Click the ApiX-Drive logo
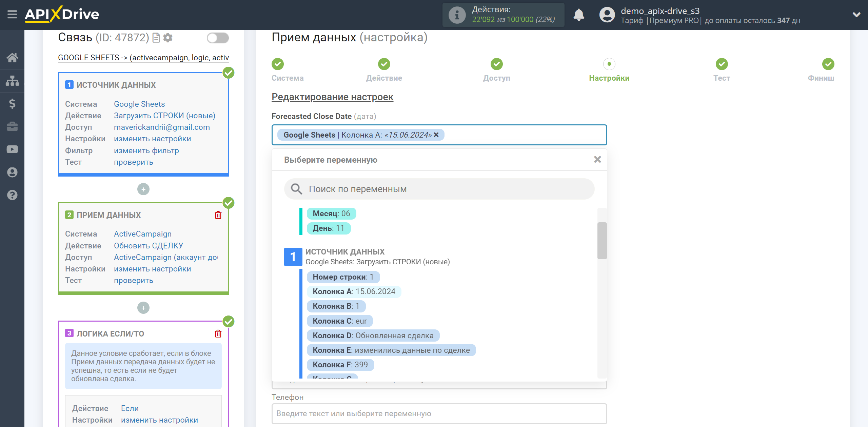The width and height of the screenshot is (868, 427). (62, 14)
